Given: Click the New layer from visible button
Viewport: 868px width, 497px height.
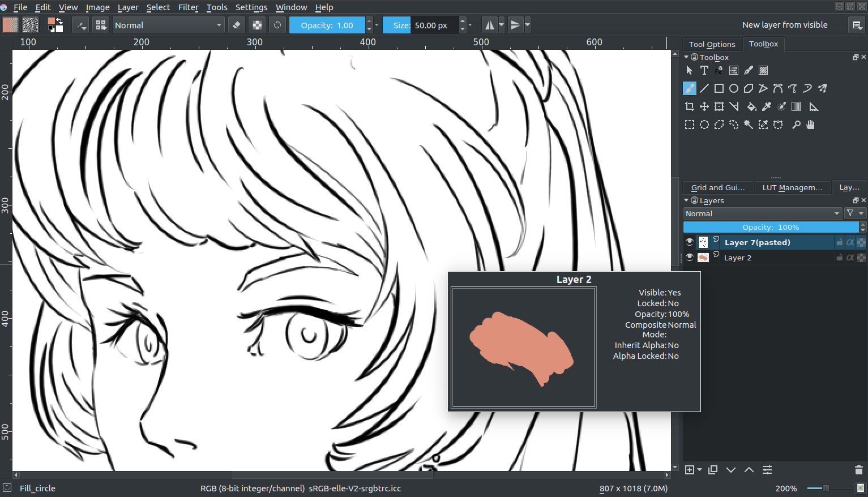Looking at the screenshot, I should (784, 25).
